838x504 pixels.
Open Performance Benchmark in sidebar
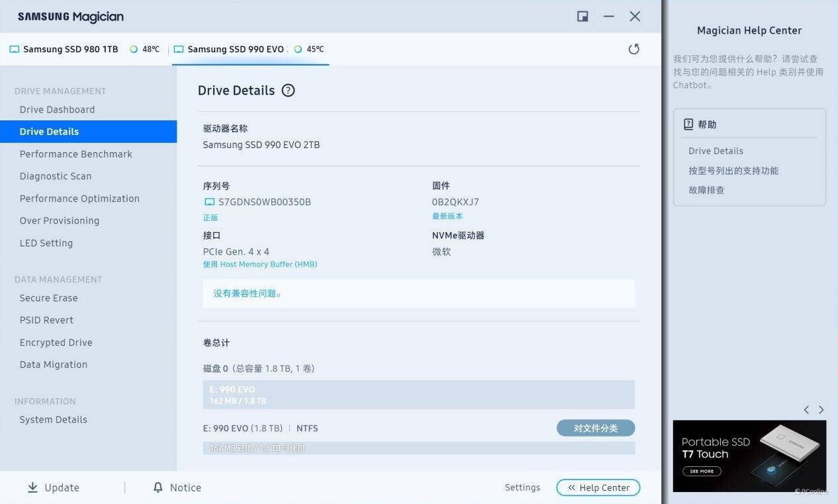point(76,154)
